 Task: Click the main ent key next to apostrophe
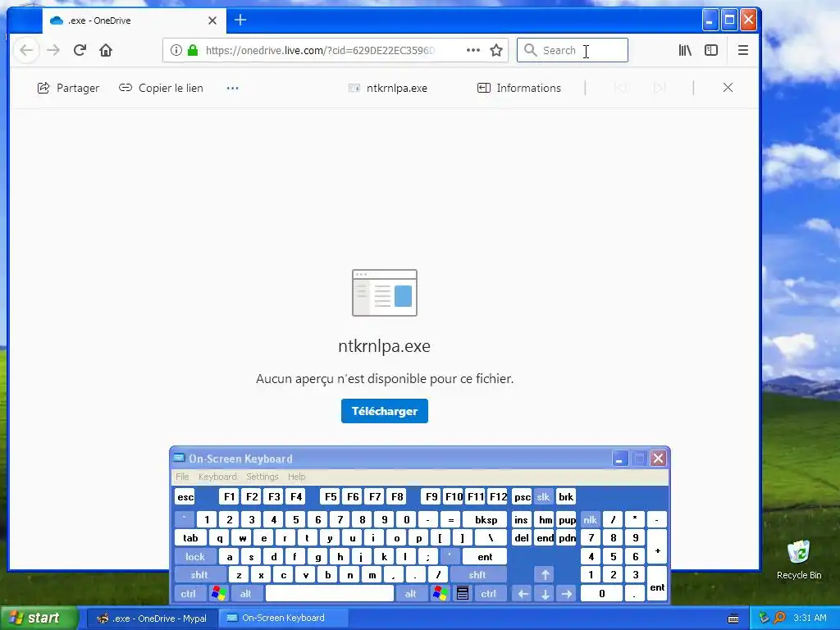(485, 557)
